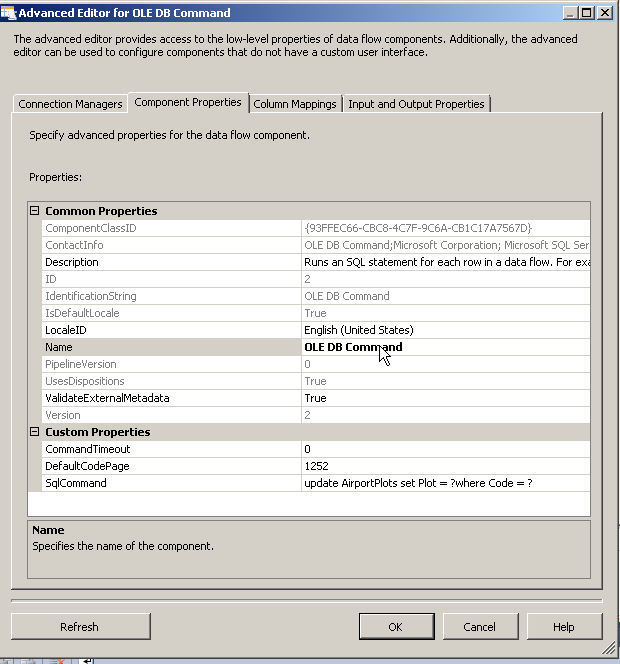Select the Version property label
The image size is (620, 664).
tap(63, 415)
